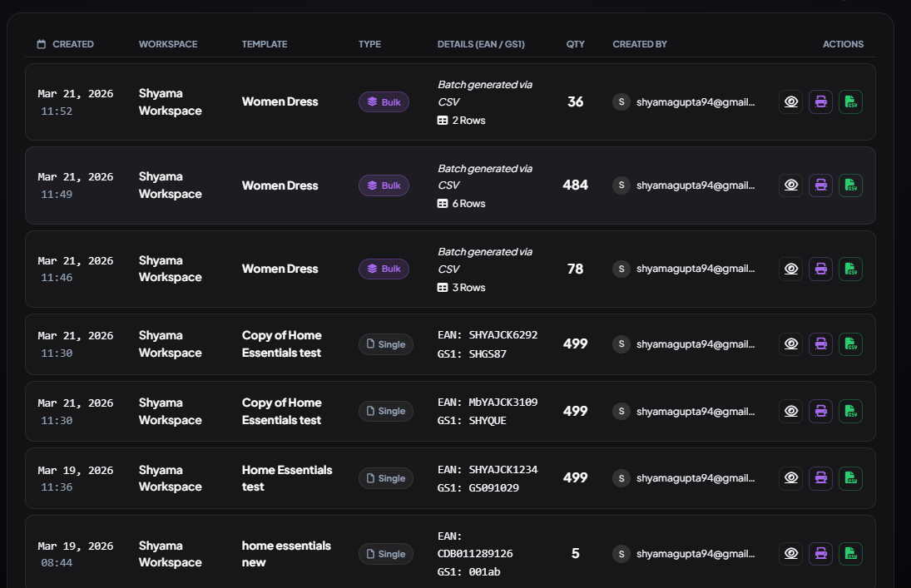
Task: Click the TEMPLATE column header
Action: click(265, 44)
